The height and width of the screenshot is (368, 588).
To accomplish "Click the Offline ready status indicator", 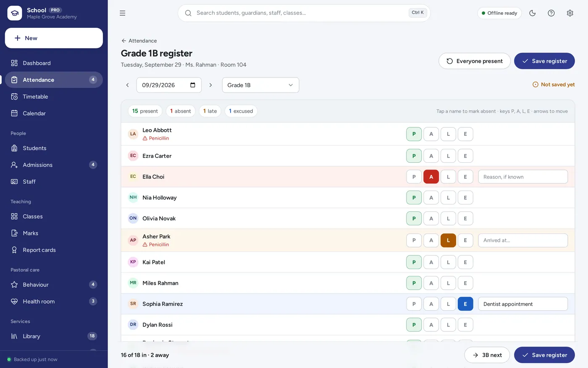I will [x=499, y=13].
